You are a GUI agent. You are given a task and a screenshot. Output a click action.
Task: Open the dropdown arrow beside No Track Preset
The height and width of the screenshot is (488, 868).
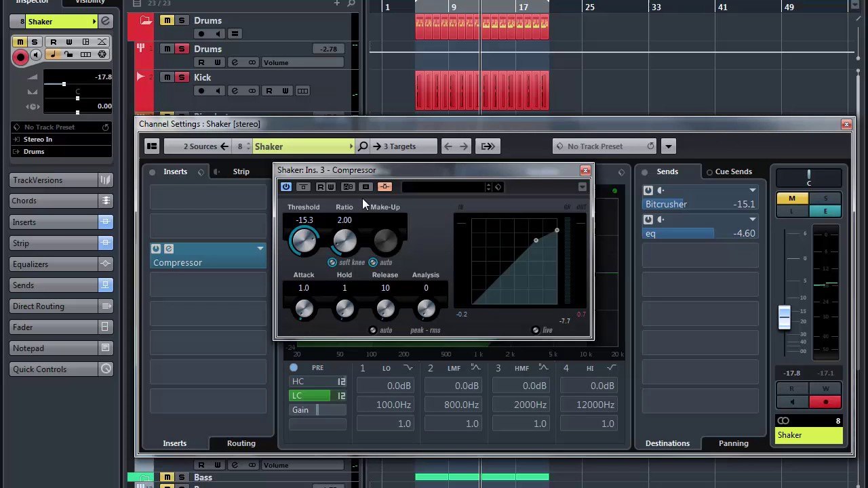tap(668, 146)
